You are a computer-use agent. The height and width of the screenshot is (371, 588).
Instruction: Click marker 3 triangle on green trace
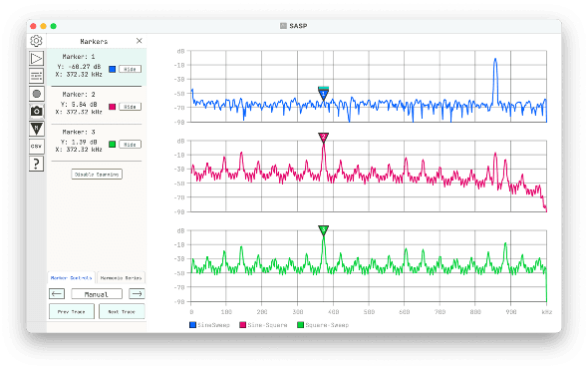point(323,230)
